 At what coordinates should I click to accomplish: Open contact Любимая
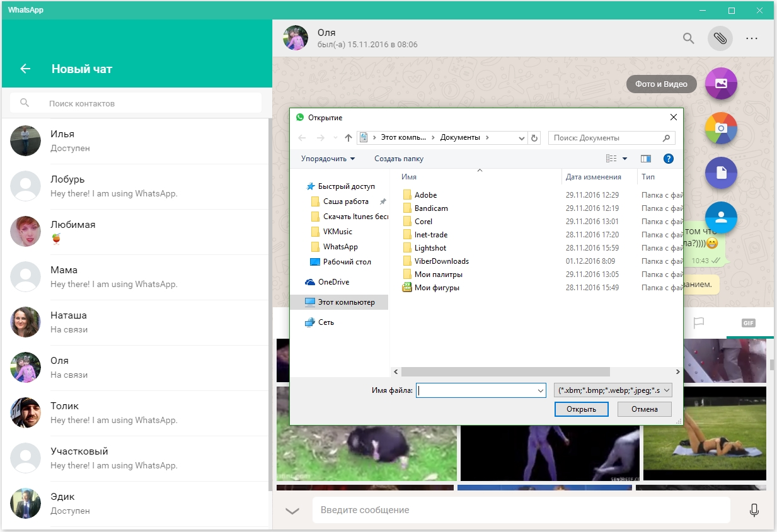[135, 232]
